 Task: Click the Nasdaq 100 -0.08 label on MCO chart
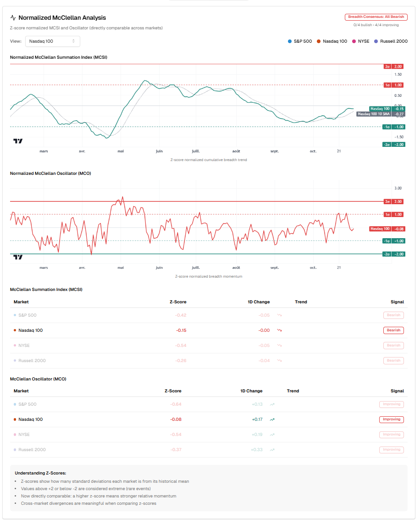pos(387,229)
